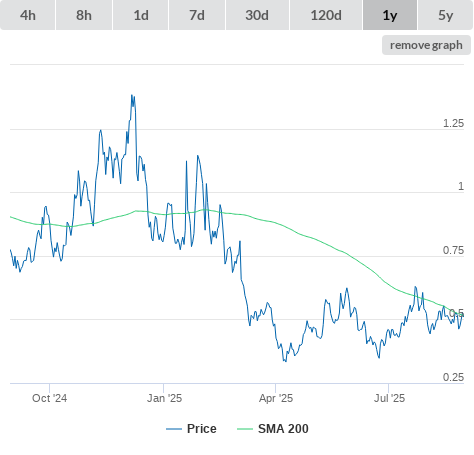
Task: Click the Jan '25 axis label
Action: [x=164, y=398]
